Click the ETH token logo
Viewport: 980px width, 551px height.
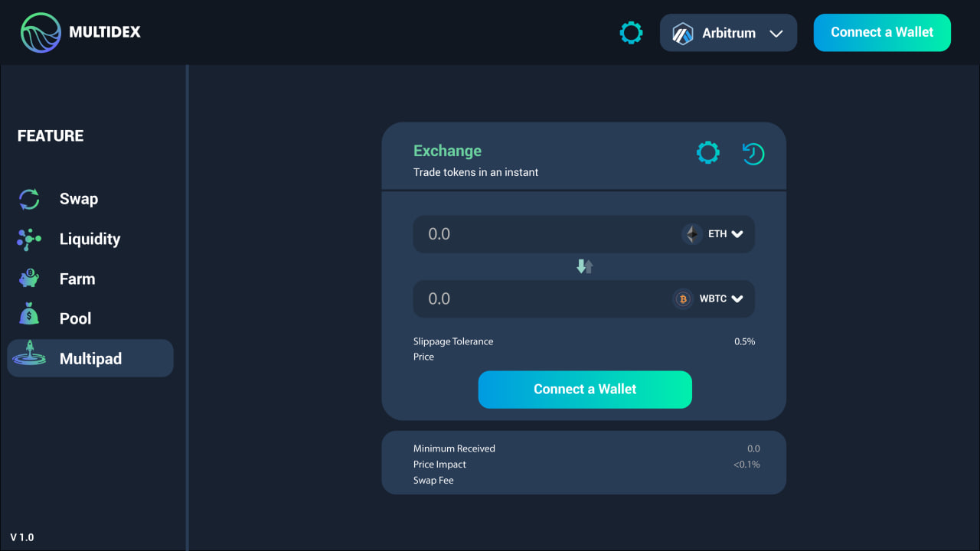click(692, 234)
